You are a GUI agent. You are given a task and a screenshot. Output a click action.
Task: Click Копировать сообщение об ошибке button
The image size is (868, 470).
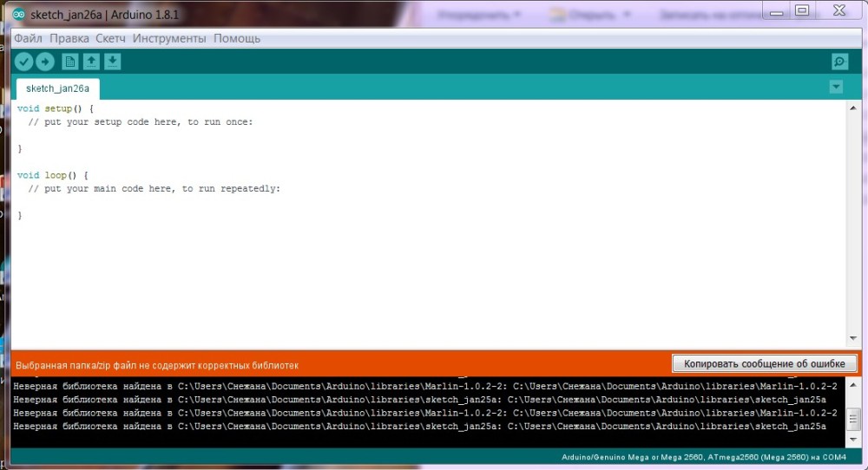(765, 364)
